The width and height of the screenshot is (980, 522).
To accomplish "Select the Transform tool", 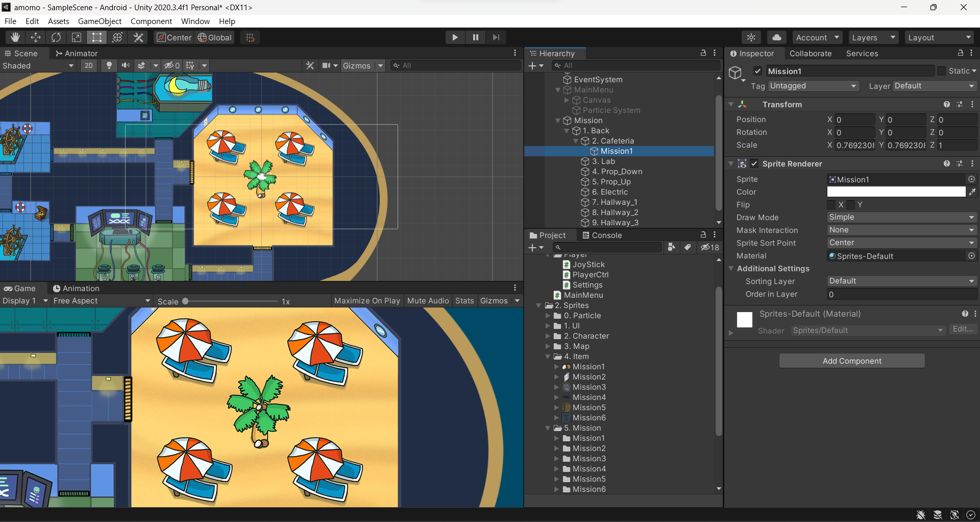I will click(x=117, y=37).
